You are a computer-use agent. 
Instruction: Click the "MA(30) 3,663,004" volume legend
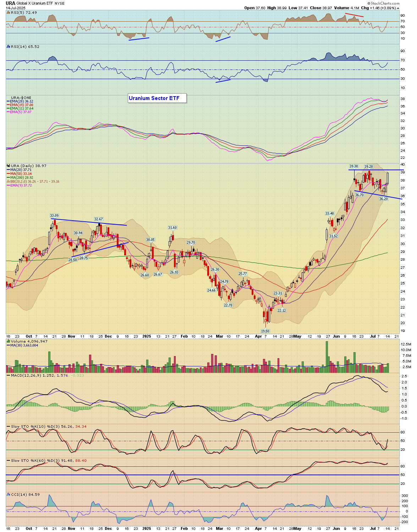[x=24, y=345]
